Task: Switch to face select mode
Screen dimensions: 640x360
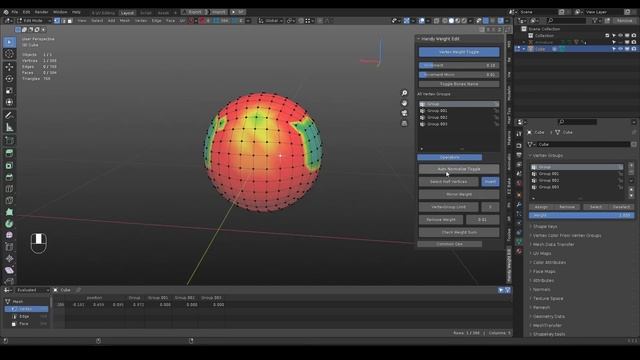Action: 70,20
